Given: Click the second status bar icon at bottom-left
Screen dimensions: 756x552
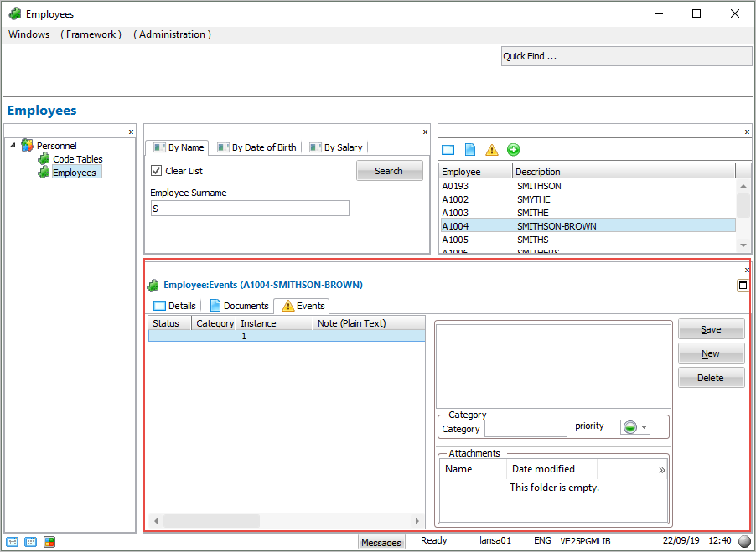Looking at the screenshot, I should click(31, 542).
